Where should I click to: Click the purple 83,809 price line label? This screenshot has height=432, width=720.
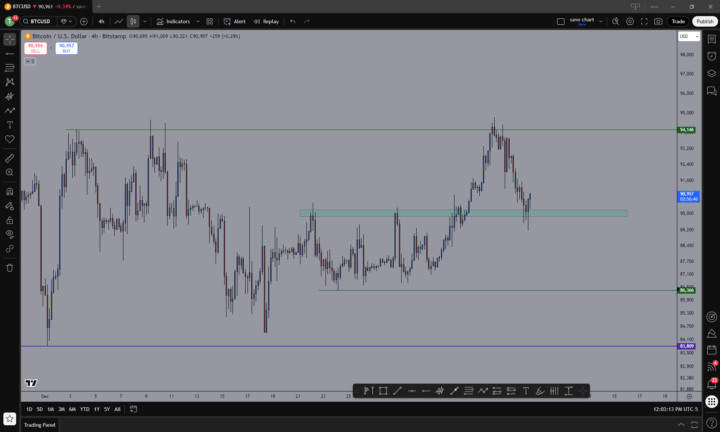(687, 346)
